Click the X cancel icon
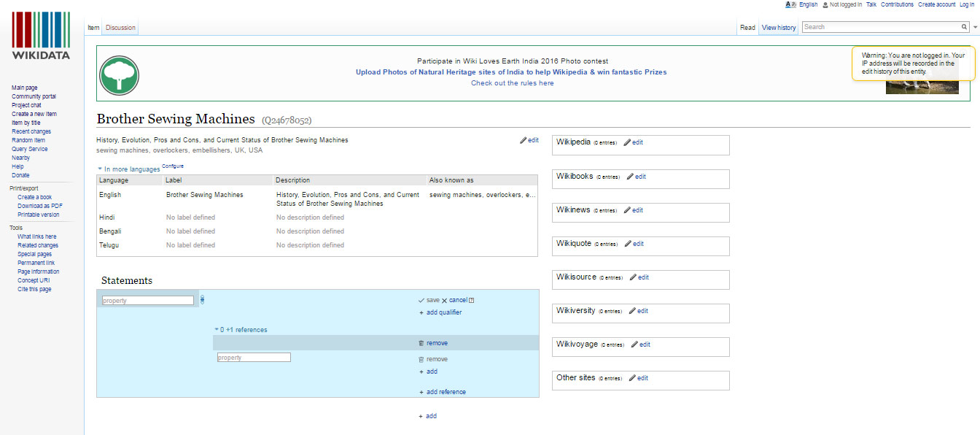This screenshot has height=435, width=980. [x=444, y=300]
